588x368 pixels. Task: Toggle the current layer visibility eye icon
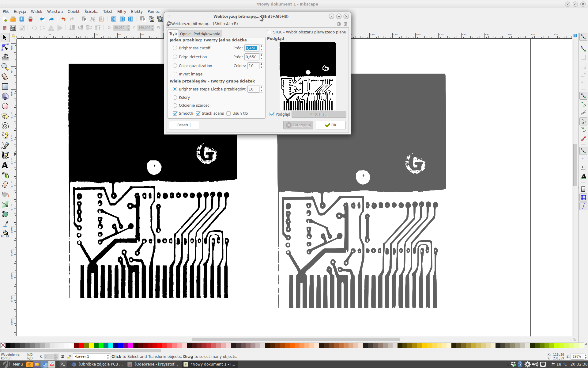click(62, 356)
